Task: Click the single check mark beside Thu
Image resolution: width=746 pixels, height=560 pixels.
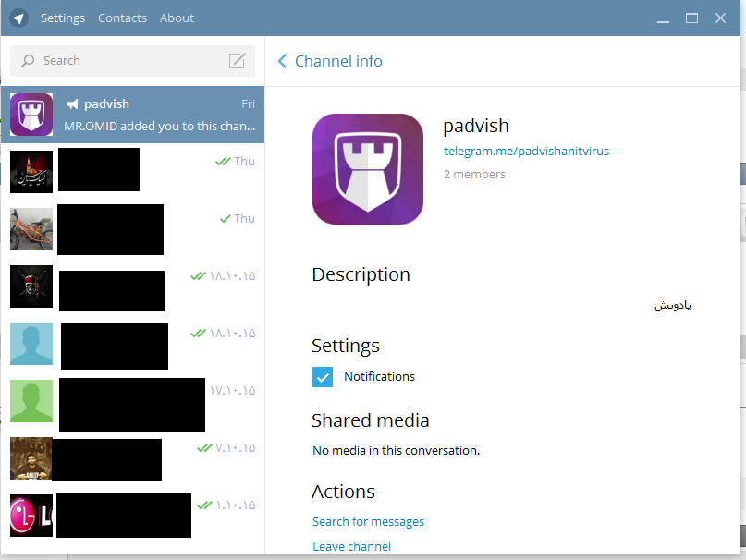Action: click(226, 219)
